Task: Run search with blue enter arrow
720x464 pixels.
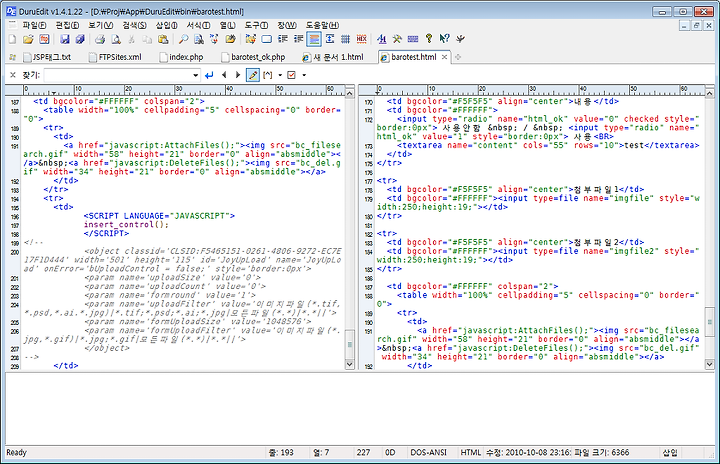Action: pyautogui.click(x=209, y=75)
